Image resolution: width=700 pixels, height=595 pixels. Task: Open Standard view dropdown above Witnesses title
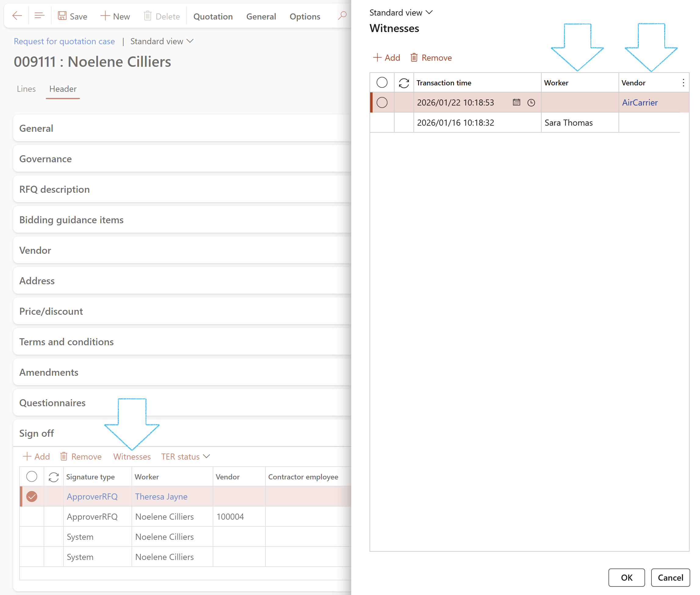(401, 13)
